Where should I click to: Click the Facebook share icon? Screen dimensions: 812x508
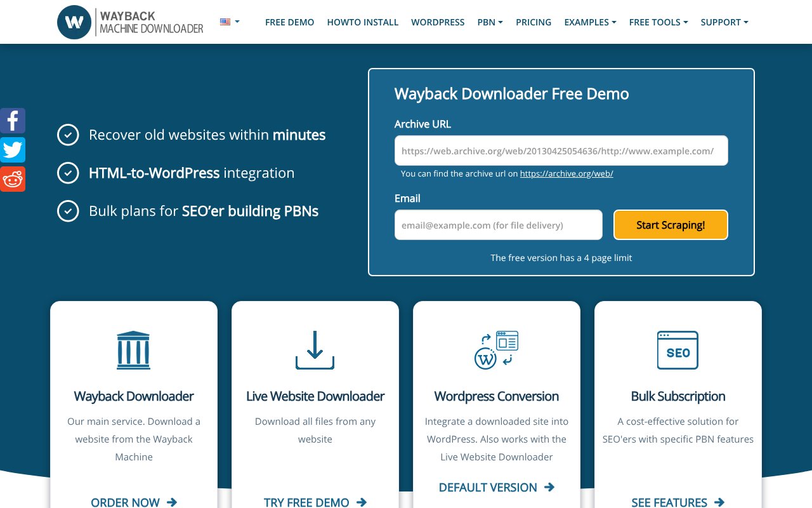[13, 121]
